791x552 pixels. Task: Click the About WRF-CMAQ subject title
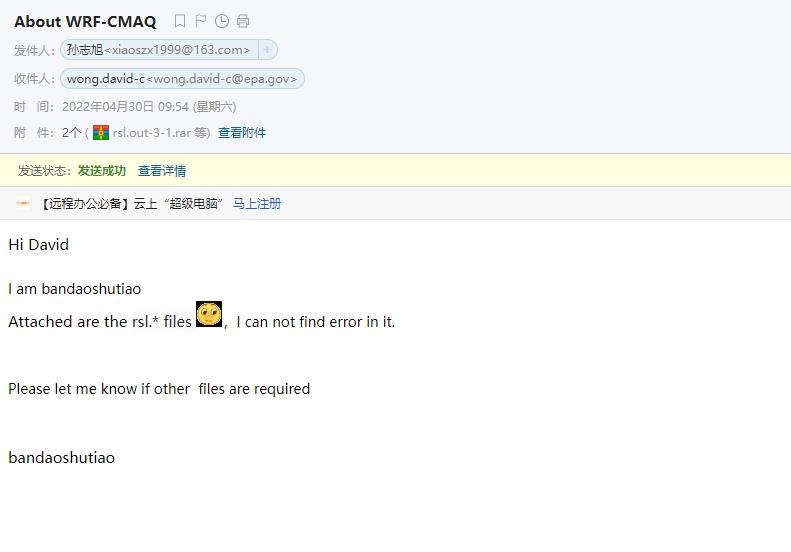(85, 22)
